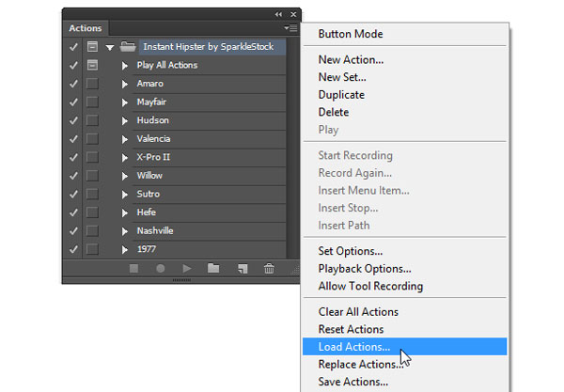The width and height of the screenshot is (564, 392).
Task: Choose Delete from the panel menu
Action: click(x=404, y=112)
